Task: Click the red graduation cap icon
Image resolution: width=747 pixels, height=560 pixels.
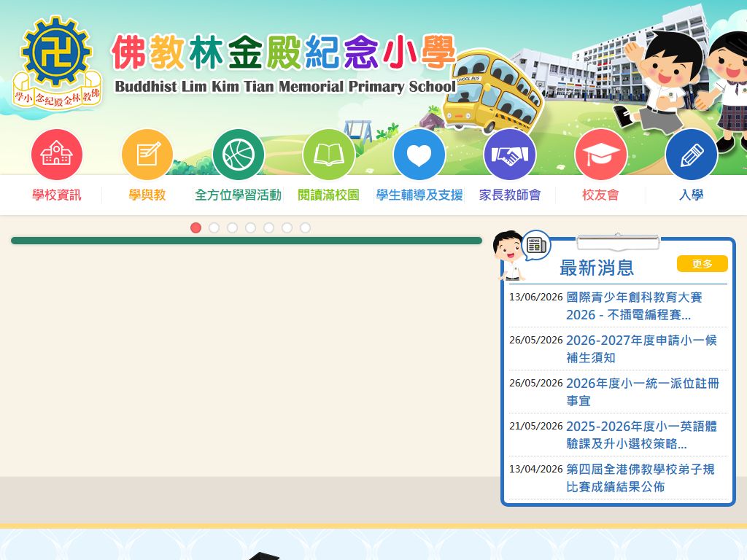Action: click(600, 155)
